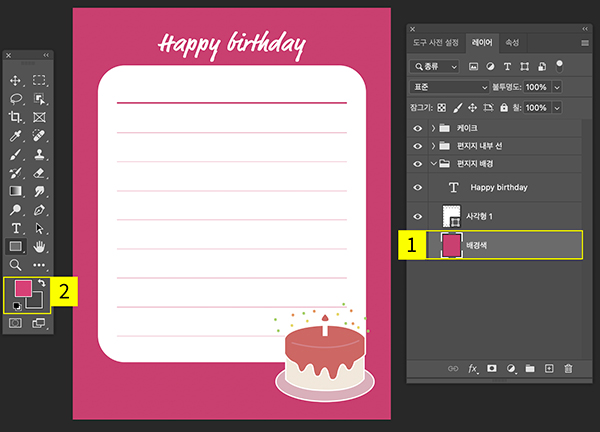Lock layer position
600x432 pixels.
[473, 108]
